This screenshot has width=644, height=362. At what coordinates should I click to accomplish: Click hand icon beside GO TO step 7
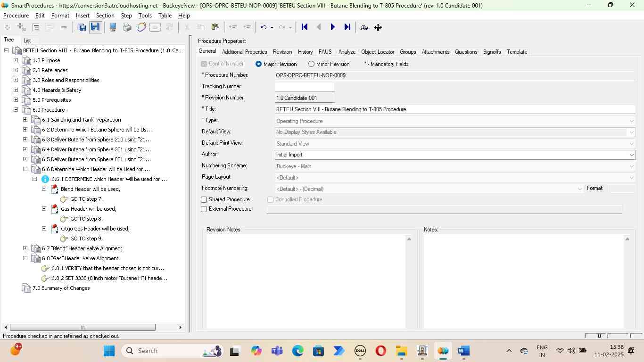[64, 199]
